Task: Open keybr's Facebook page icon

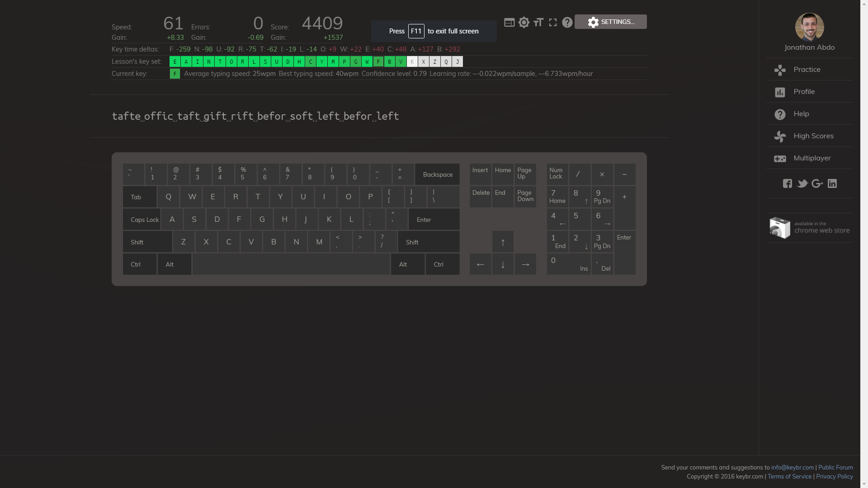Action: (788, 183)
